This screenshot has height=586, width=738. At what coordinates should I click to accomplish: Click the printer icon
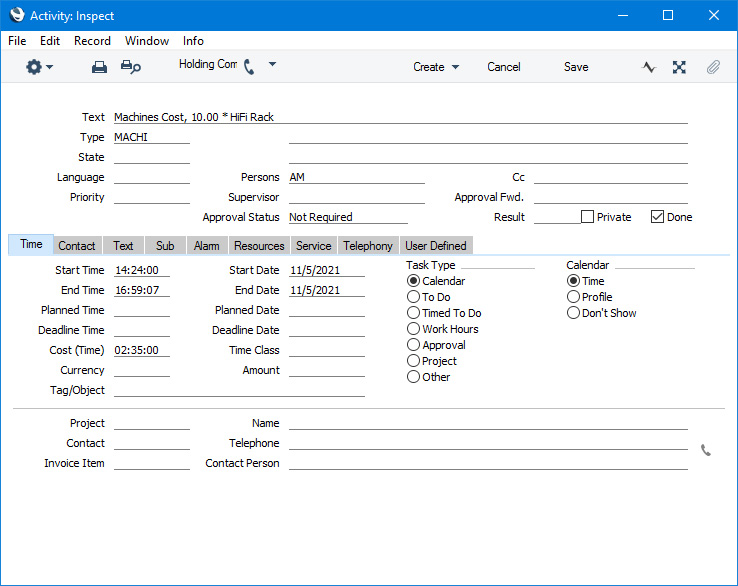click(x=99, y=67)
